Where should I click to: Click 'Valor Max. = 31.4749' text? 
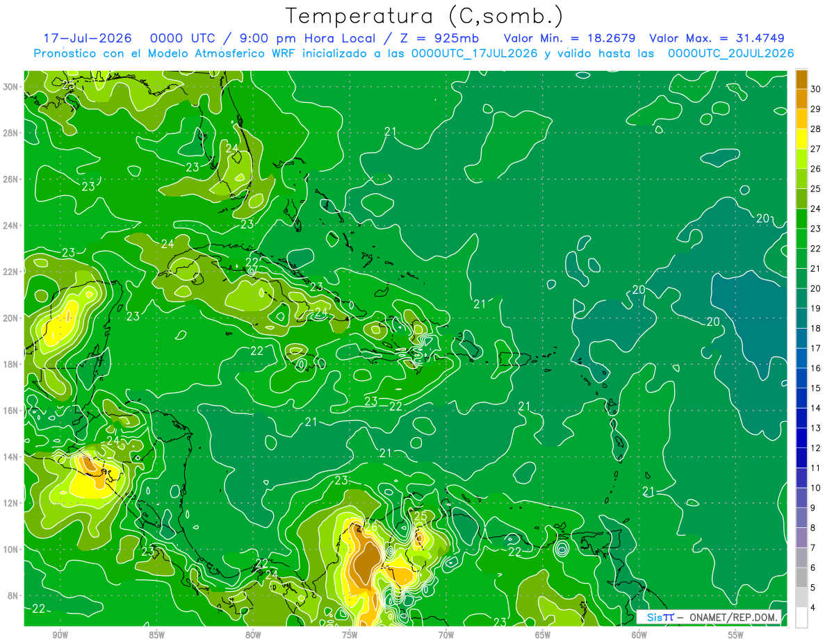(717, 38)
